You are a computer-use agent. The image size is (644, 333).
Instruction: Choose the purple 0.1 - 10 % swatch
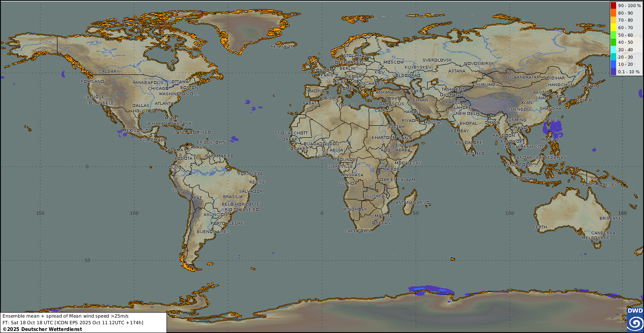(x=613, y=72)
